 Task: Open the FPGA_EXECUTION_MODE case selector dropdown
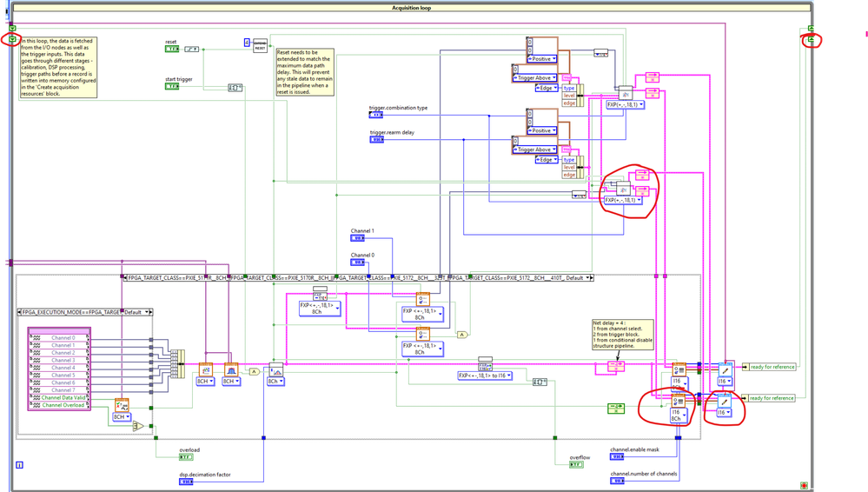(147, 312)
